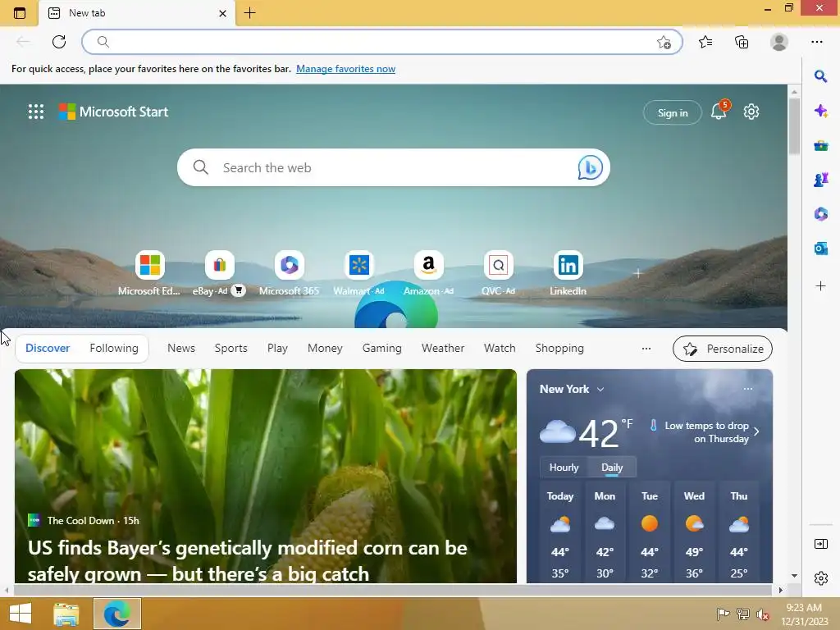This screenshot has height=630, width=840.
Task: Open the Tools briefcase sidebar icon
Action: [820, 145]
